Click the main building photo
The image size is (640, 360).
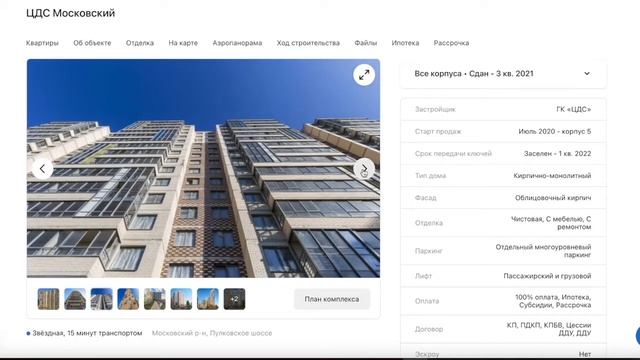tap(203, 169)
